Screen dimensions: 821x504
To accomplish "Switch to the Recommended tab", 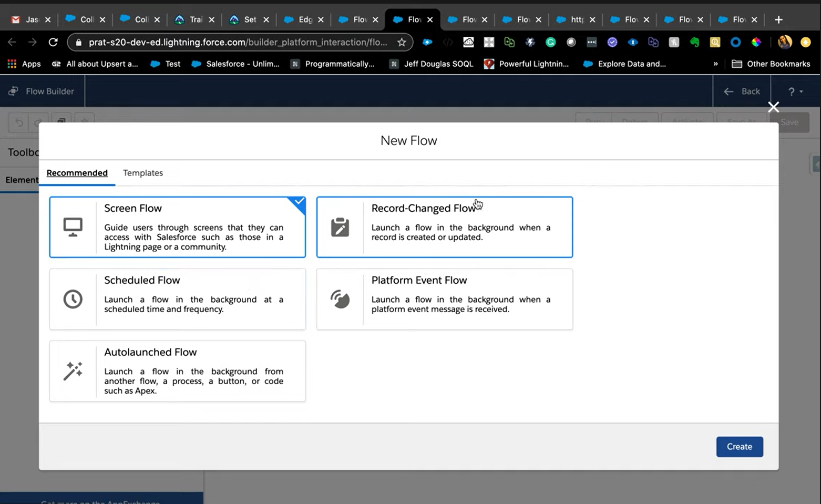I will (x=77, y=173).
